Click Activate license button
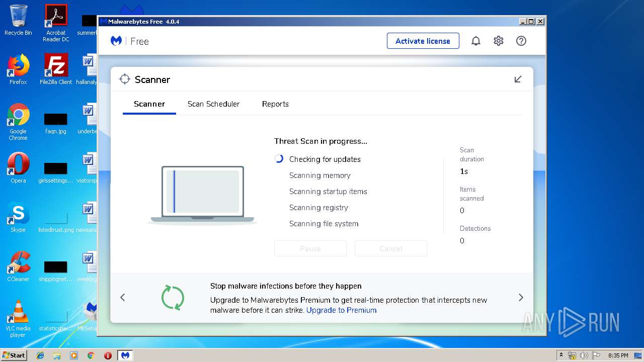The height and width of the screenshot is (362, 644). [x=423, y=41]
